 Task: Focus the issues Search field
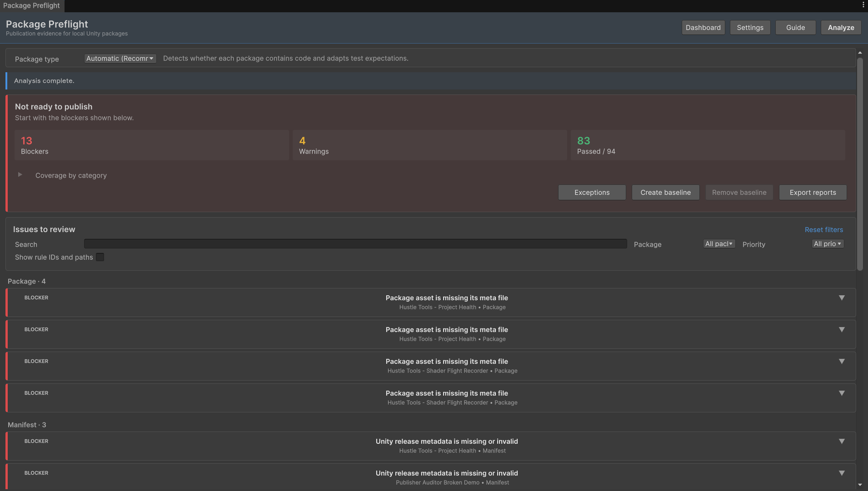click(x=355, y=244)
